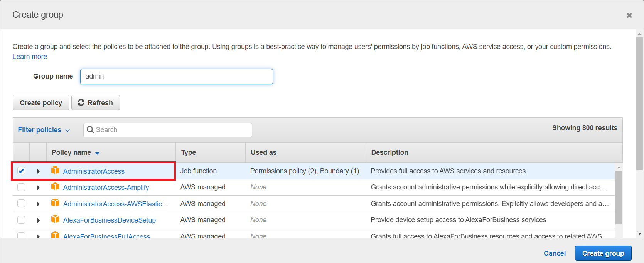Open the AdministratorAccess policy link
Screen dimensions: 644x263
click(94, 171)
